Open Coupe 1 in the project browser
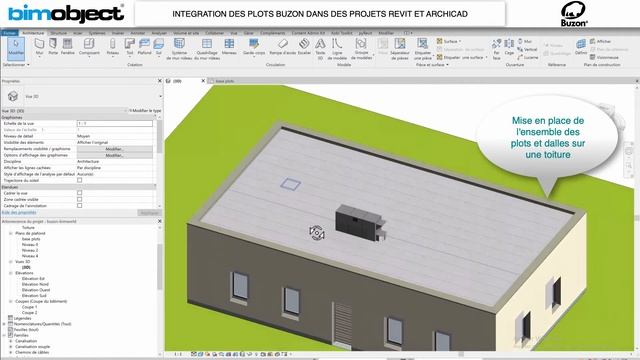 [29, 307]
